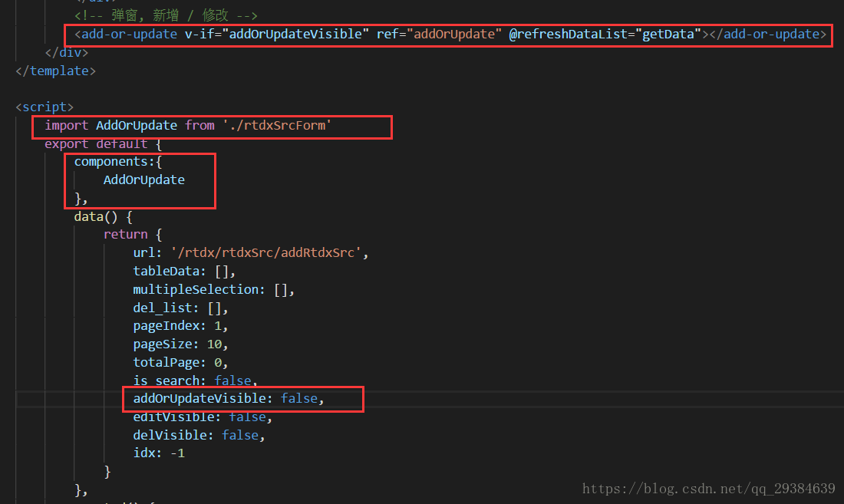Viewport: 844px width, 504px height.
Task: Click the closing </div> tag
Action: pyautogui.click(x=67, y=53)
